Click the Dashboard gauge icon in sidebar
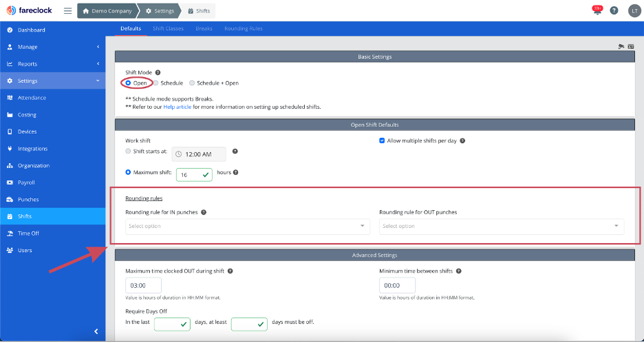Viewport: 644px width, 343px height. coord(10,30)
